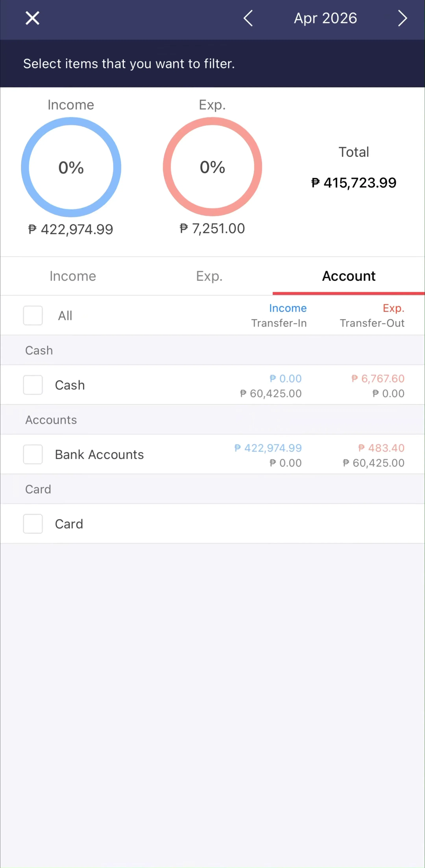
Task: Tap the ₱ 422,974.99 income total under ring
Action: (x=71, y=230)
